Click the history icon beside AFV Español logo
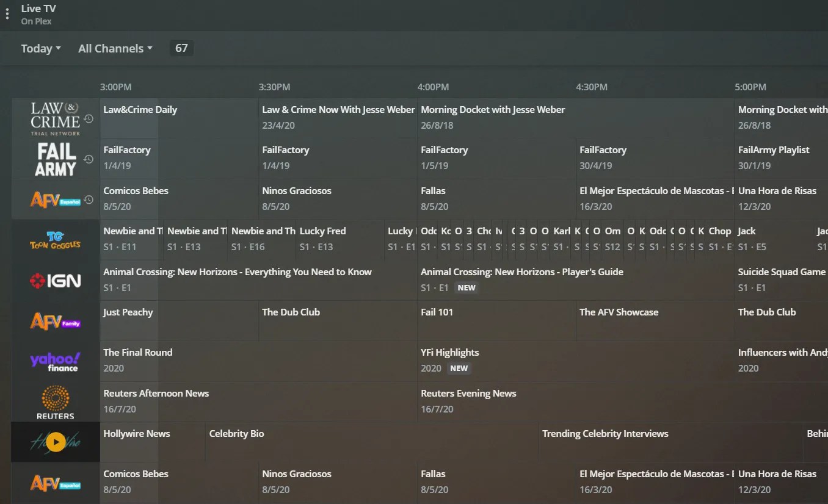 pos(89,200)
